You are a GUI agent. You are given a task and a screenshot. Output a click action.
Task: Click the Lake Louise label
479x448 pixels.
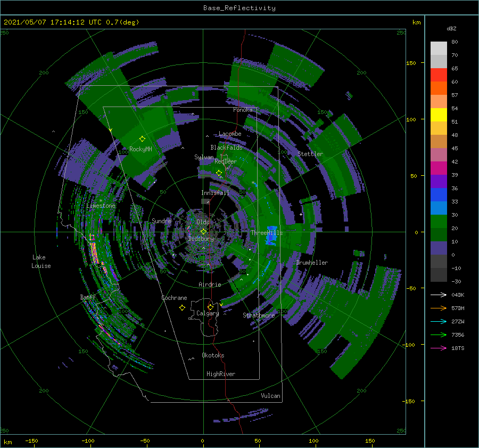point(41,262)
